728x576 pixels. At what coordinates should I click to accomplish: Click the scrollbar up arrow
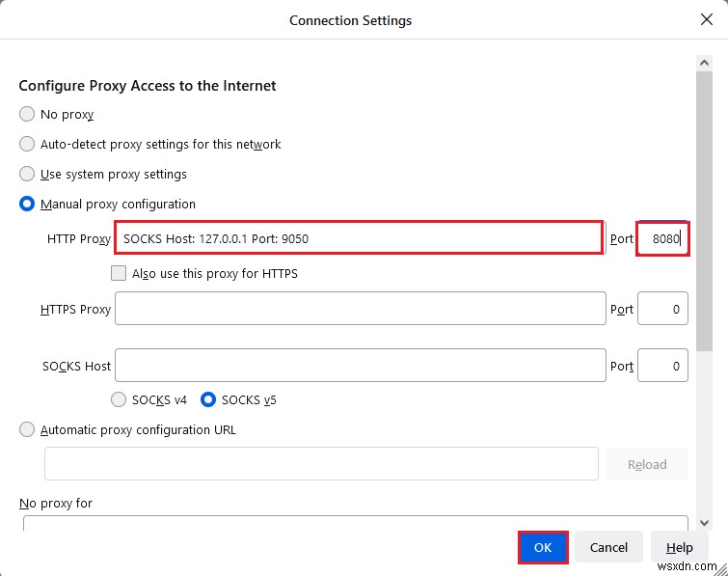704,63
